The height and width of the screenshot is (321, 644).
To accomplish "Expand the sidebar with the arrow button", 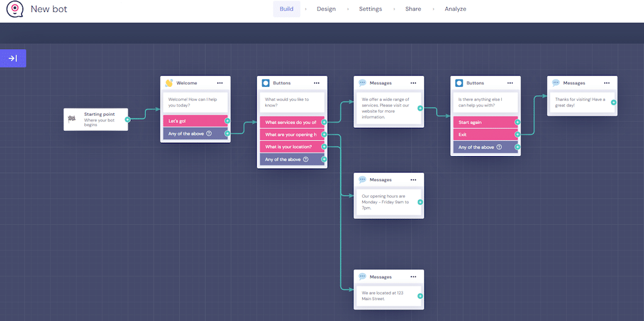I will (13, 58).
